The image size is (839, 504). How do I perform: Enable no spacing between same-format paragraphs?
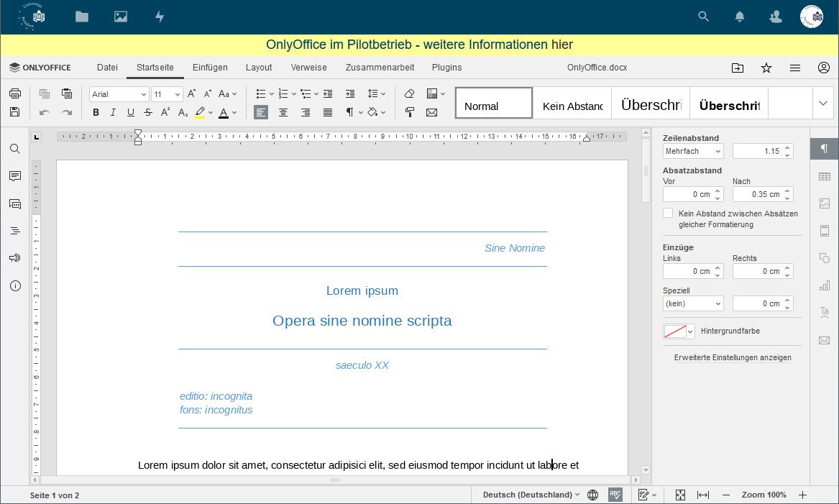point(668,214)
